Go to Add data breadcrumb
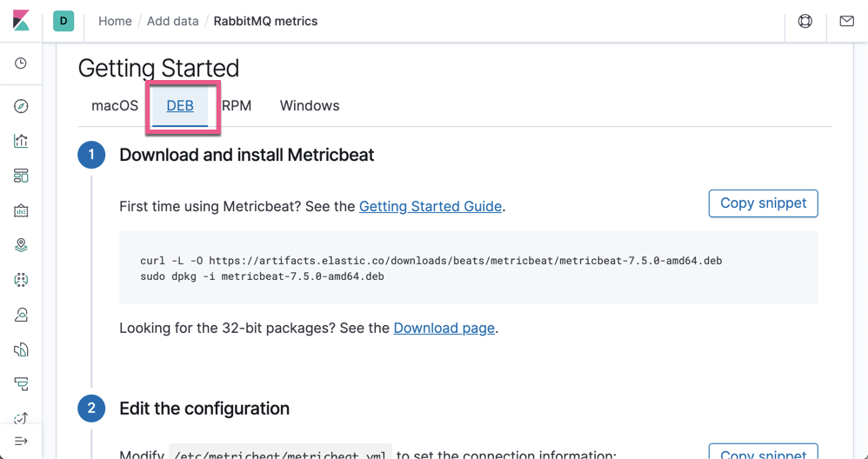This screenshot has height=459, width=868. point(172,21)
